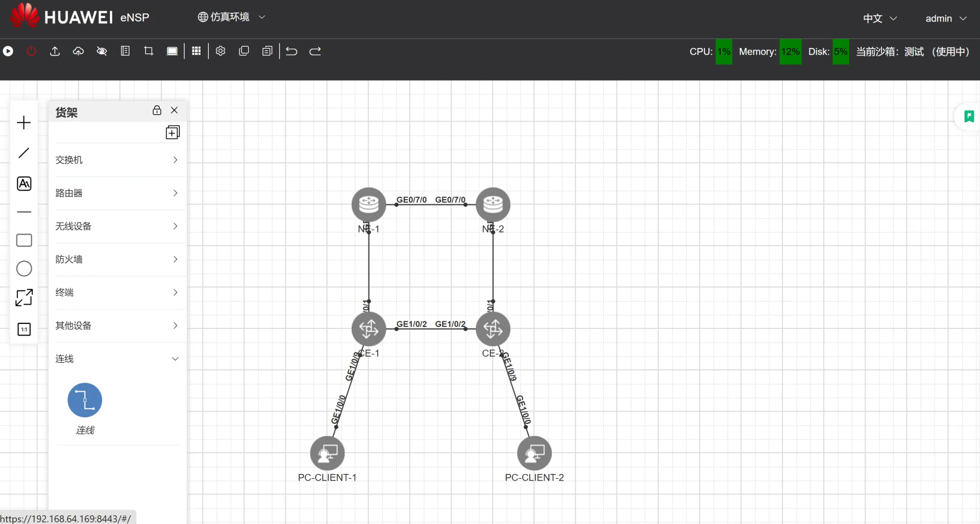Click the add-new icon in 货架 panel
The height and width of the screenshot is (524, 980).
coord(173,133)
